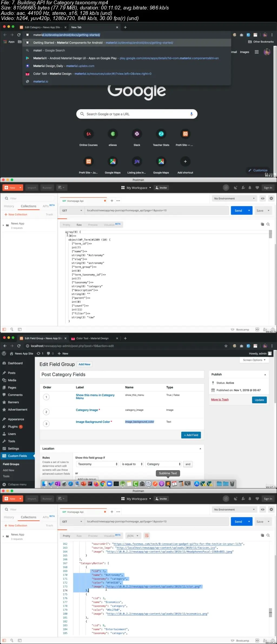Open Postman console icon in array-output window footer
Viewport: 277px width, 644px height.
pyautogui.click(x=20, y=329)
